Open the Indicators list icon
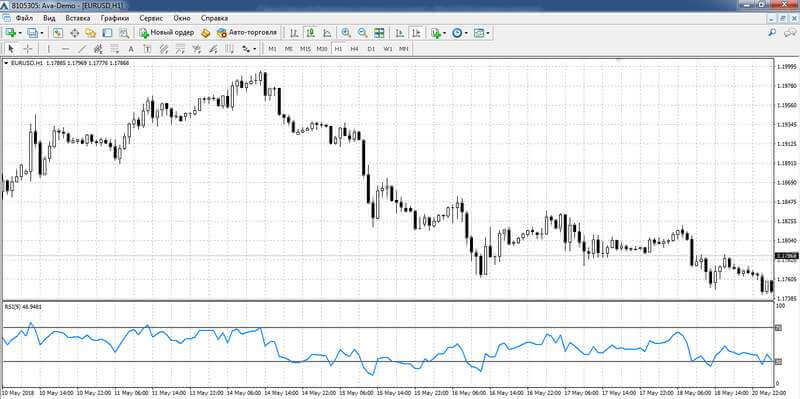This screenshot has height=399, width=800. [435, 33]
